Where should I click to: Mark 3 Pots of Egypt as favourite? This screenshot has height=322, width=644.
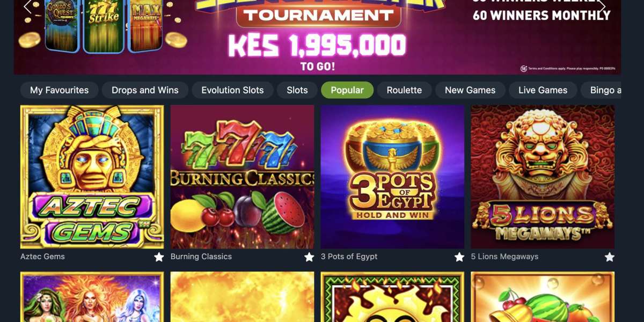tap(459, 257)
